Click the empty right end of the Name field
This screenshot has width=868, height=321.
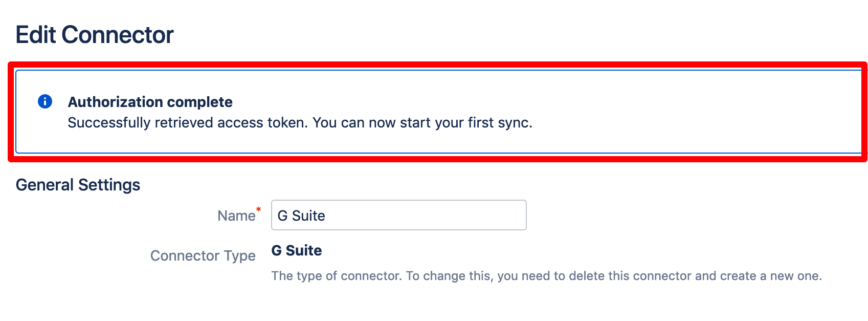tap(460, 215)
